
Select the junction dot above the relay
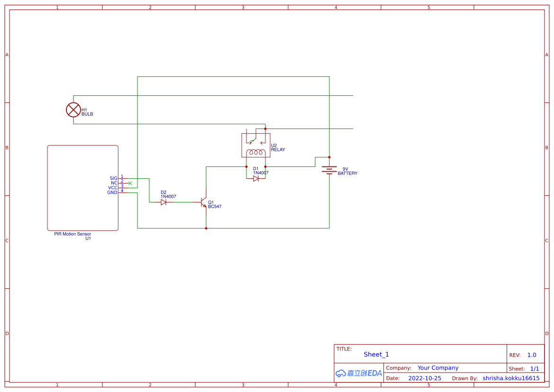[265, 128]
